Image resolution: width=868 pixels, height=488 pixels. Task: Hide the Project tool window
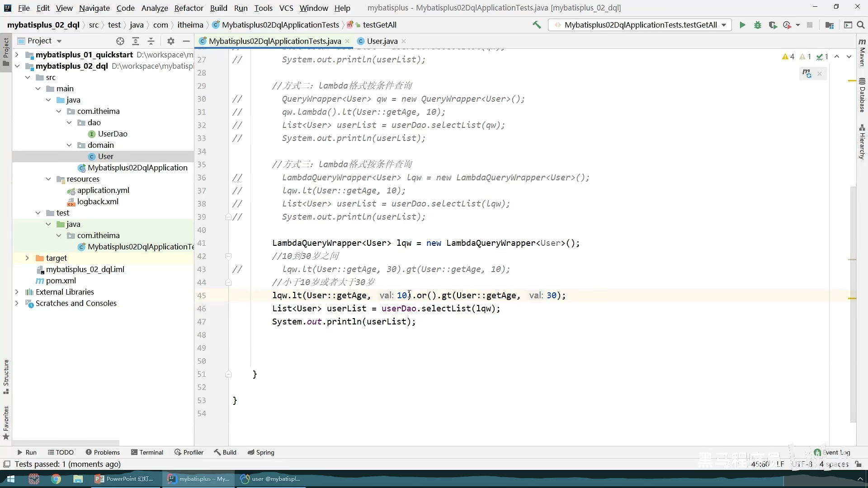pyautogui.click(x=186, y=41)
